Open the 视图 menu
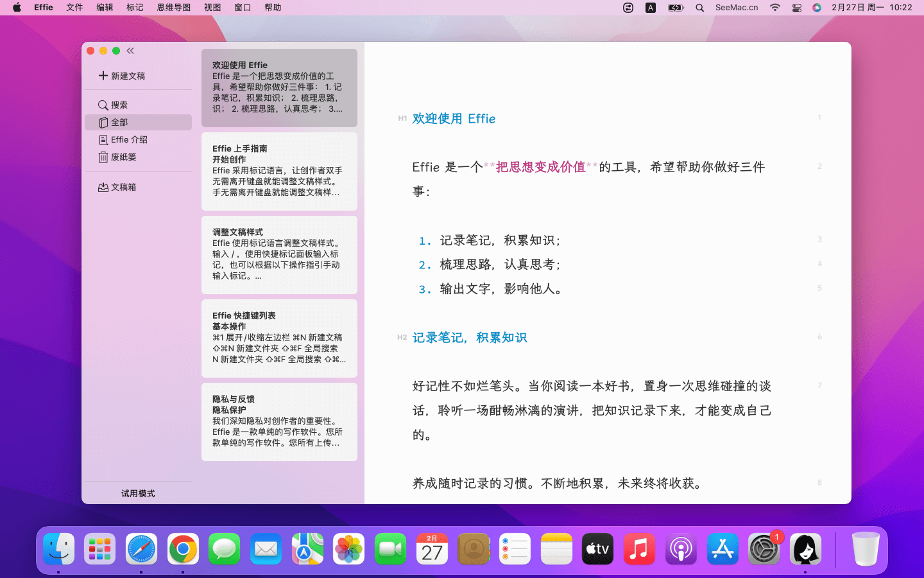This screenshot has width=924, height=578. [x=212, y=8]
